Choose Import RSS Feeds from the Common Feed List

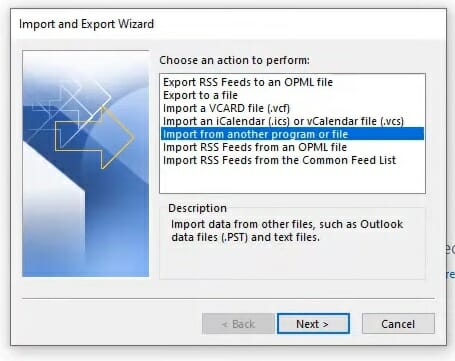279,160
